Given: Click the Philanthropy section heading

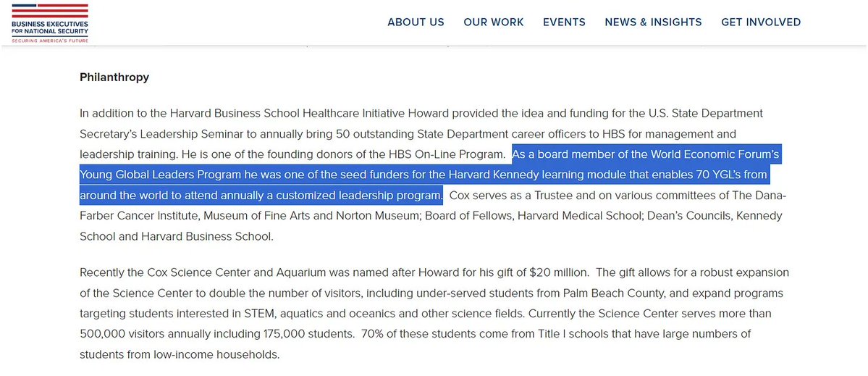Looking at the screenshot, I should 114,78.
